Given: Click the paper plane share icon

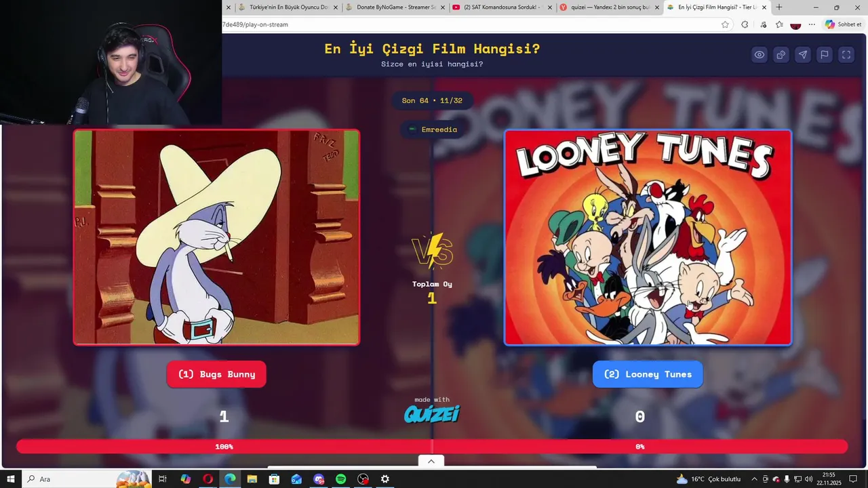Looking at the screenshot, I should click(x=803, y=55).
